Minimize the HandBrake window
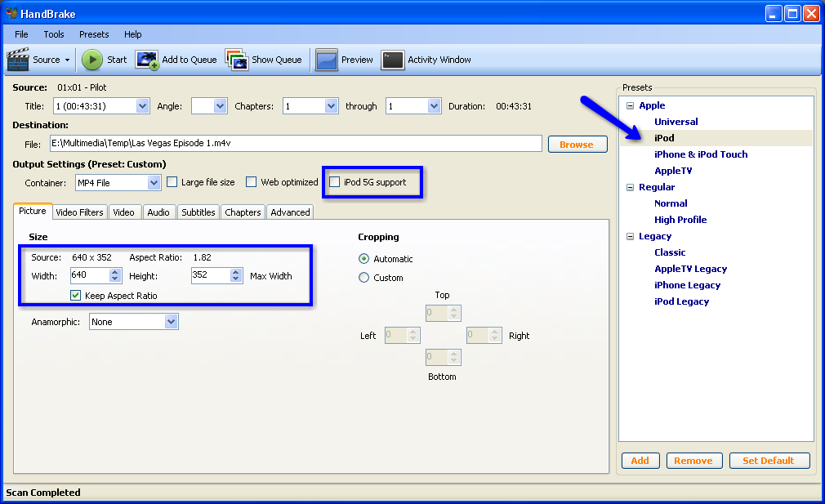This screenshot has width=825, height=504. (x=773, y=13)
